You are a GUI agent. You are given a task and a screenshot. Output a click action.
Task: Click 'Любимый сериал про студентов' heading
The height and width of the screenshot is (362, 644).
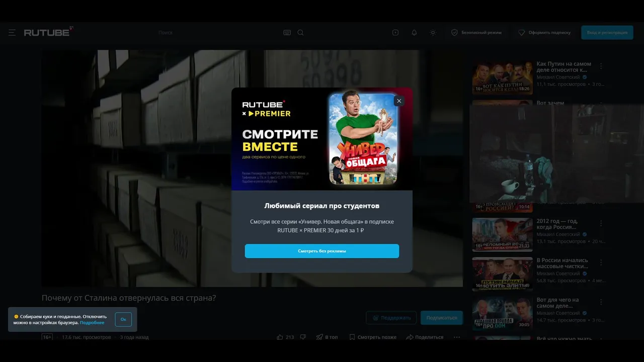click(x=322, y=206)
